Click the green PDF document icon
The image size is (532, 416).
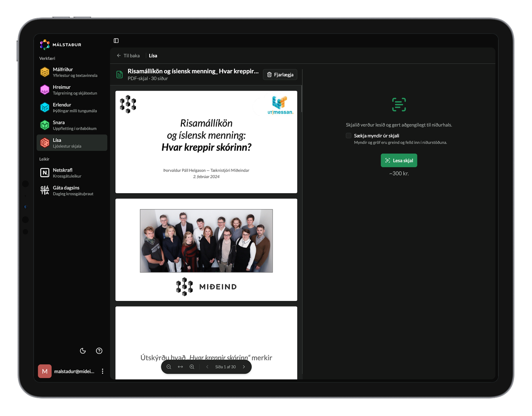point(119,75)
